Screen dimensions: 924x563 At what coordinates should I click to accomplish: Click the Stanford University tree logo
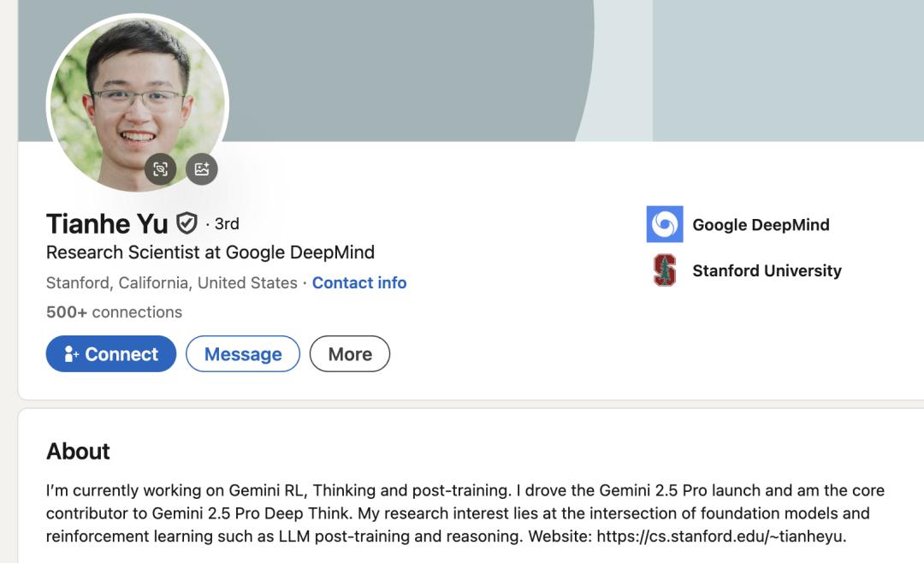tap(665, 270)
